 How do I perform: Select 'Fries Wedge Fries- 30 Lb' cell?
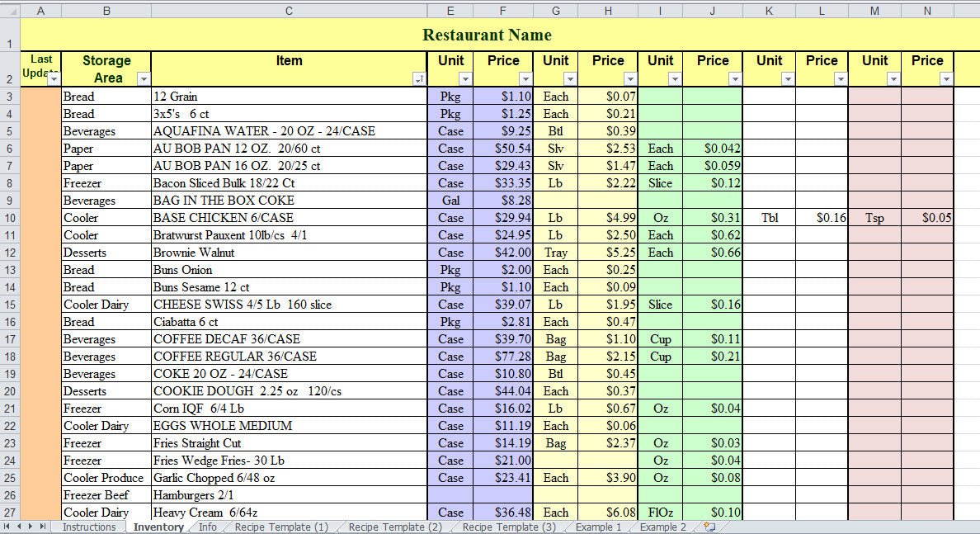click(x=289, y=461)
